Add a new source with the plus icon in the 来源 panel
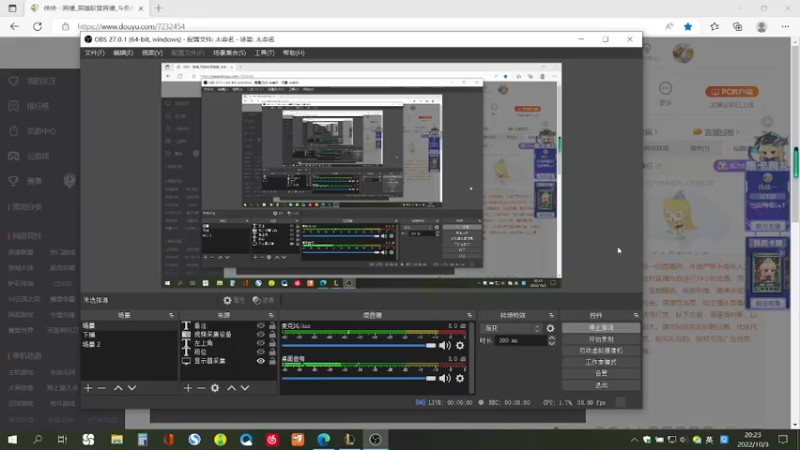Viewport: 800px width, 450px height. [x=188, y=388]
